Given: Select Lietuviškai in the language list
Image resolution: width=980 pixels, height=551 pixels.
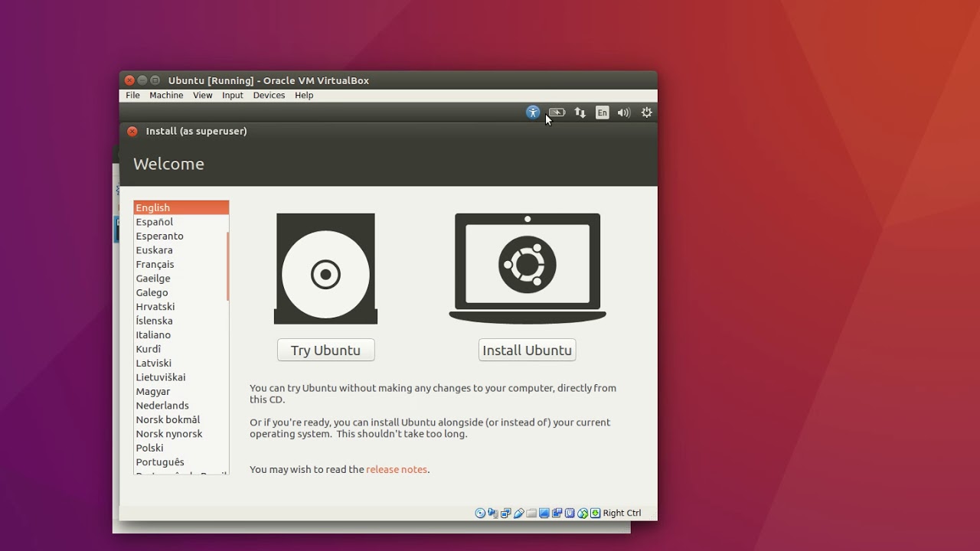Looking at the screenshot, I should (181, 377).
